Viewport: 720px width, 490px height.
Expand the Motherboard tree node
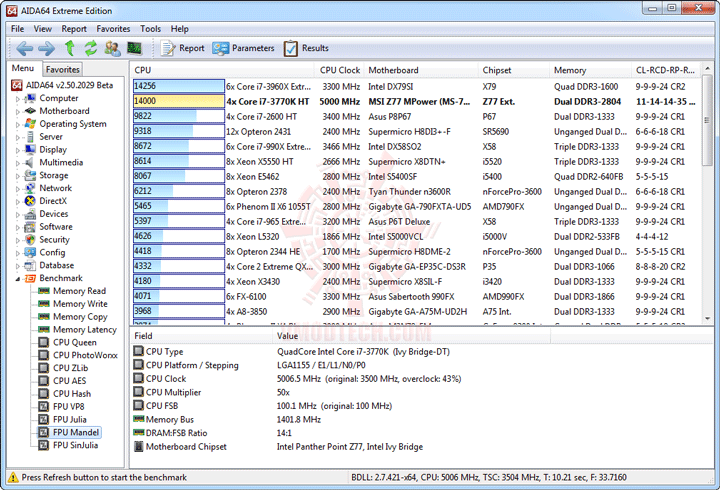tap(18, 111)
